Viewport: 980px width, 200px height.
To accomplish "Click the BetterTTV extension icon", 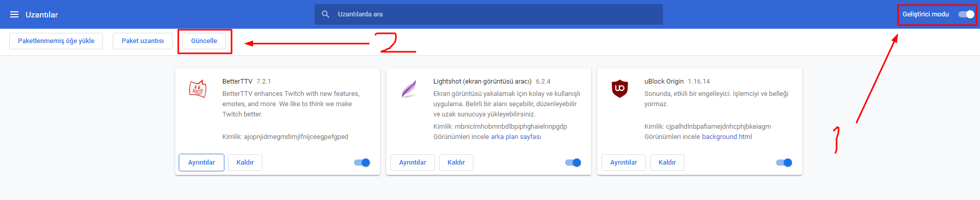I will pyautogui.click(x=198, y=89).
